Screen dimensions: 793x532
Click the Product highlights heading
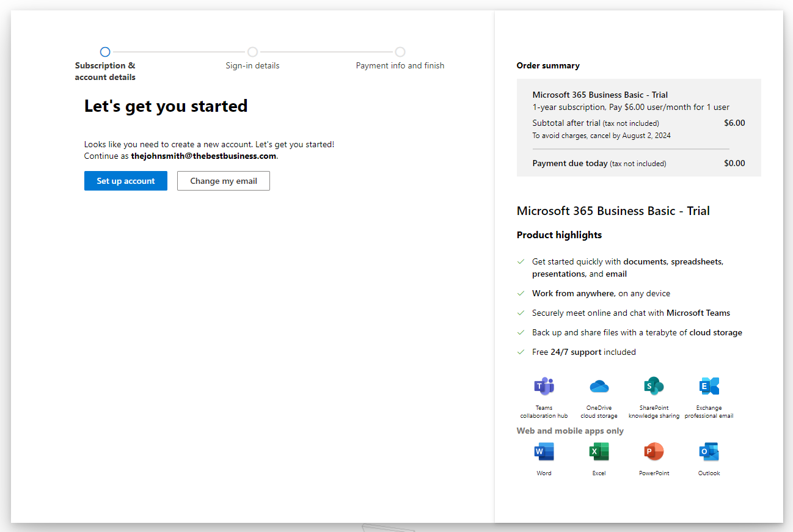tap(559, 235)
